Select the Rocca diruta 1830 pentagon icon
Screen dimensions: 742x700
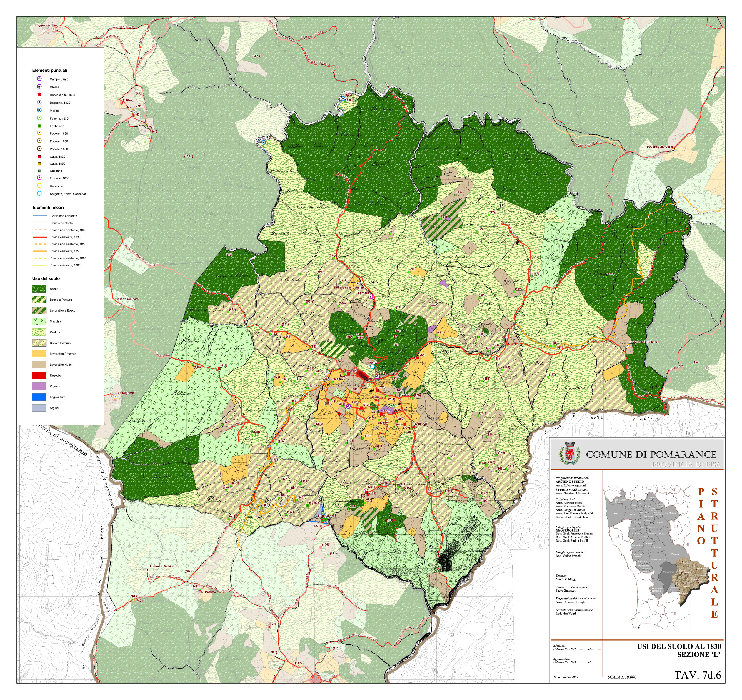coord(39,94)
